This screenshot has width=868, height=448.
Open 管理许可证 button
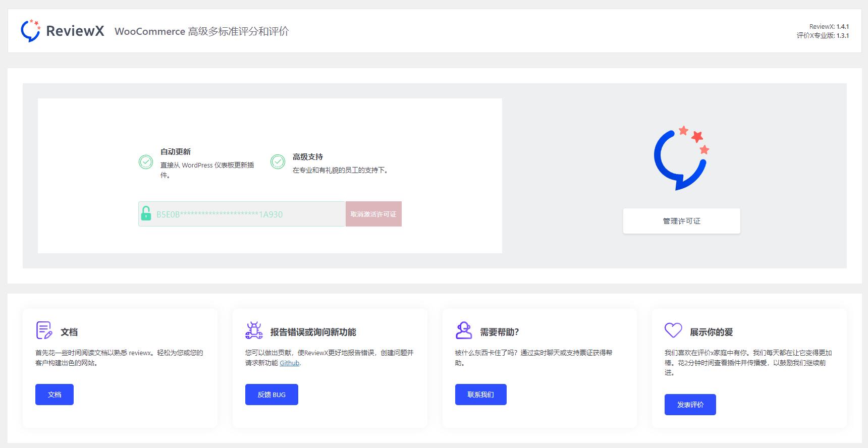(x=681, y=221)
